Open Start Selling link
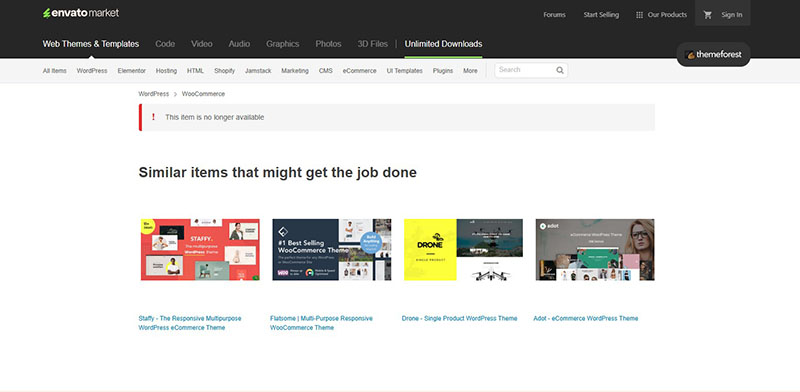 pos(601,15)
